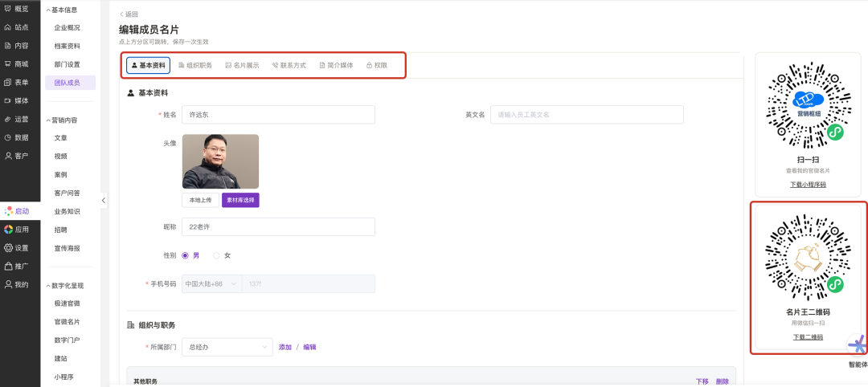Open 业务知识 in the sidebar
Viewport: 868px width, 387px height.
(x=67, y=211)
